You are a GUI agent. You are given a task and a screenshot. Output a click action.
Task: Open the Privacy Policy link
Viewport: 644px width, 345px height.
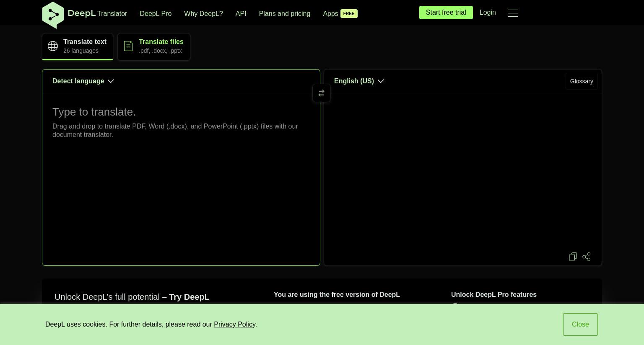[x=234, y=324]
